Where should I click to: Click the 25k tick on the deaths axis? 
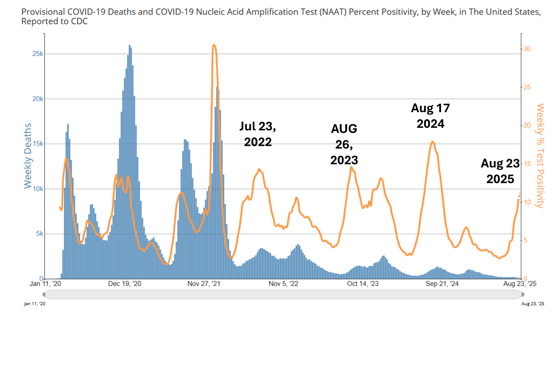38,54
